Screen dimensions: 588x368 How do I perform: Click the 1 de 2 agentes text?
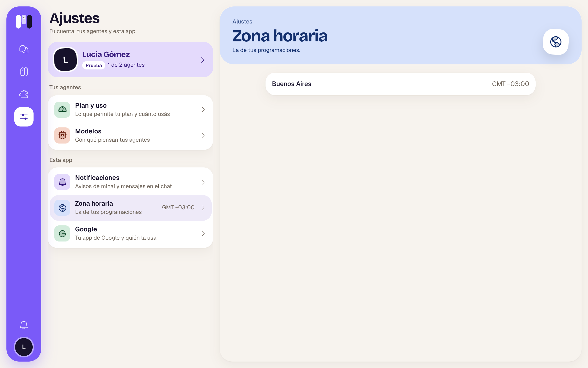pyautogui.click(x=126, y=65)
